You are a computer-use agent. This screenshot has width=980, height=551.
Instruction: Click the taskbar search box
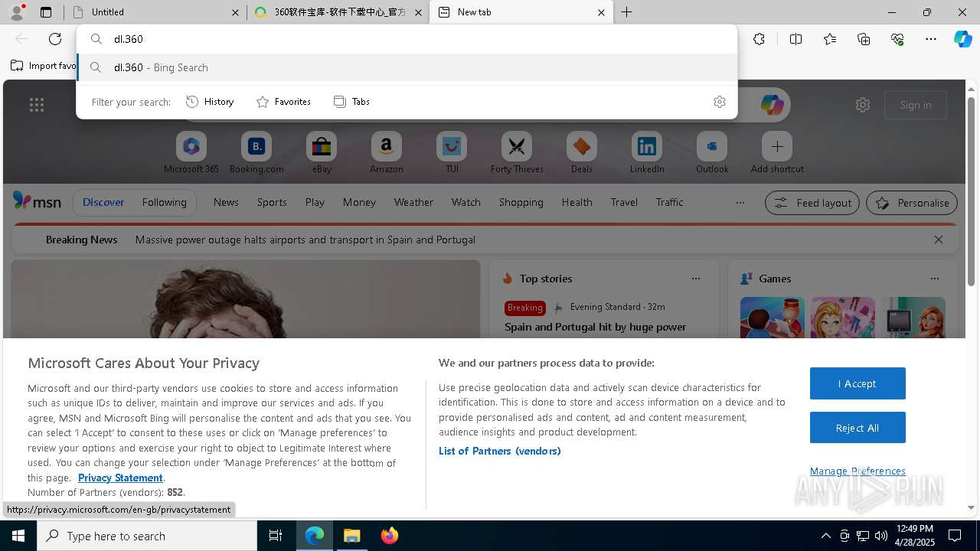[x=147, y=536]
